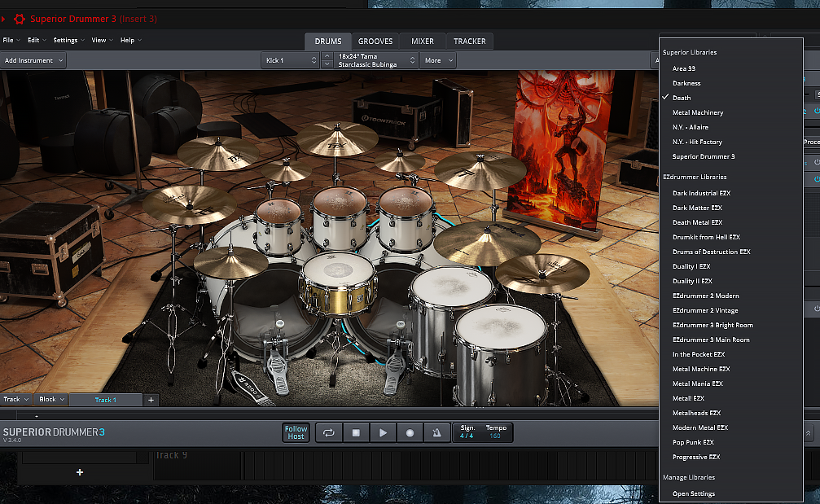820x504 pixels.
Task: Click Open Settings under Manage Libraries
Action: coord(693,493)
